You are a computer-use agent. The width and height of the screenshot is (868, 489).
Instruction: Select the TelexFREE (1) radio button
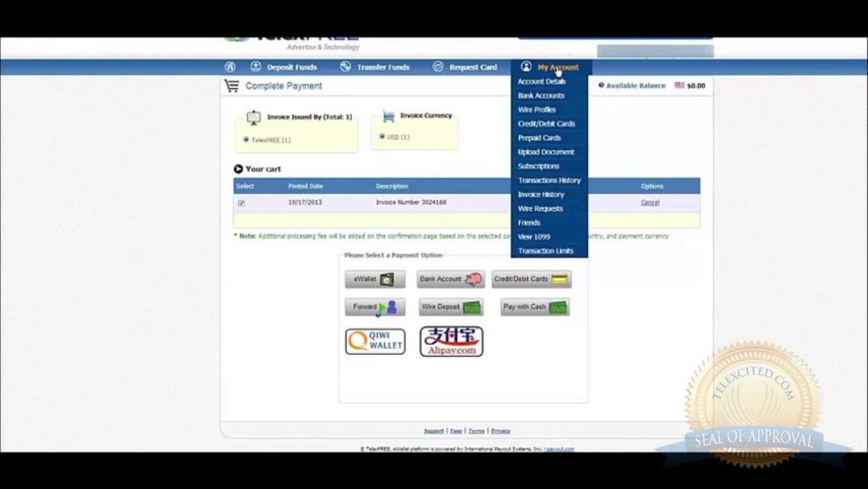pyautogui.click(x=246, y=140)
